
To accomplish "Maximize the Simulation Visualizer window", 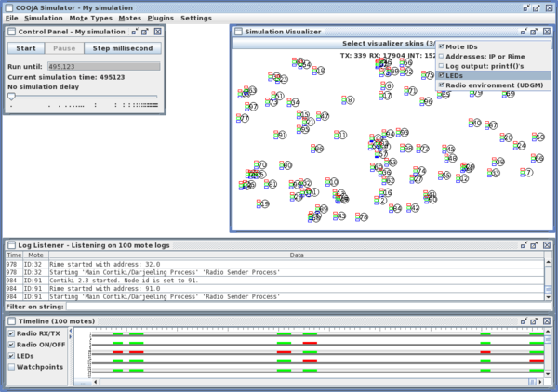I will click(534, 32).
